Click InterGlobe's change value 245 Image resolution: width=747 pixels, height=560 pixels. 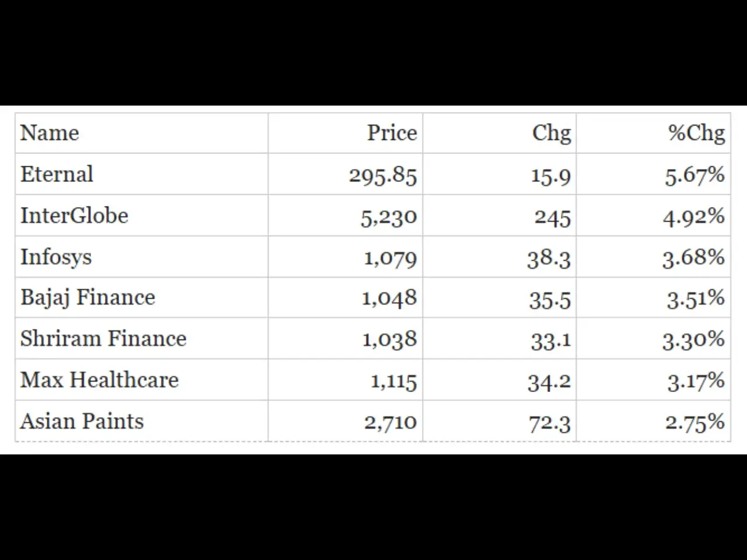coord(553,217)
